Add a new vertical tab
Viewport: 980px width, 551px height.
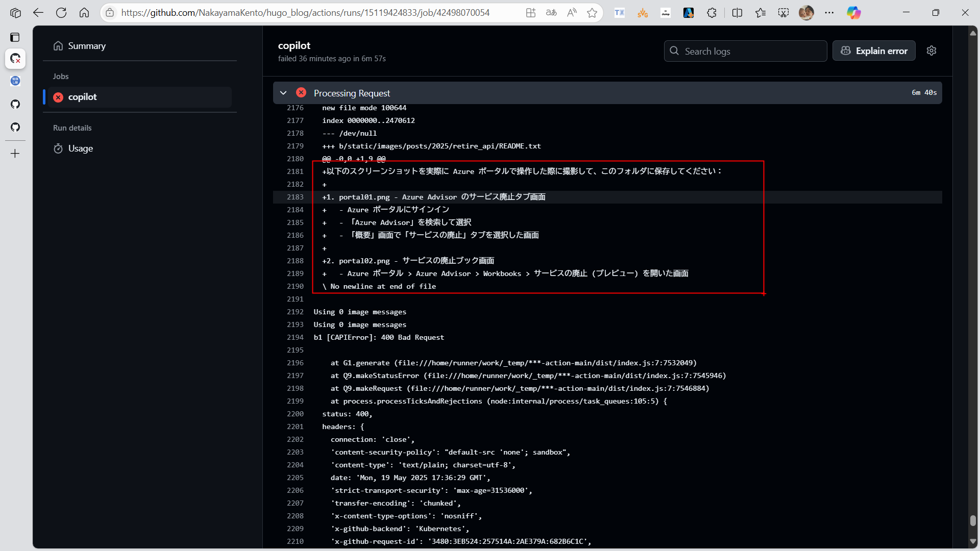15,154
